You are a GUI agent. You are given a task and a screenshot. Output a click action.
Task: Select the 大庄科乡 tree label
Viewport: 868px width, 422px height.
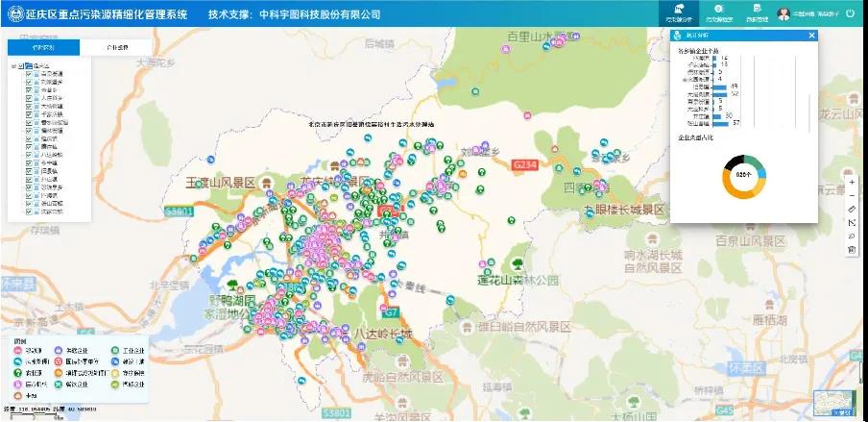[x=52, y=98]
